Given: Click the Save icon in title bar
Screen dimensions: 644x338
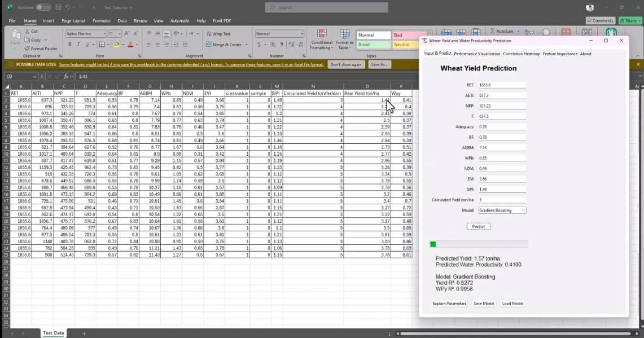Looking at the screenshot, I should tap(58, 7).
